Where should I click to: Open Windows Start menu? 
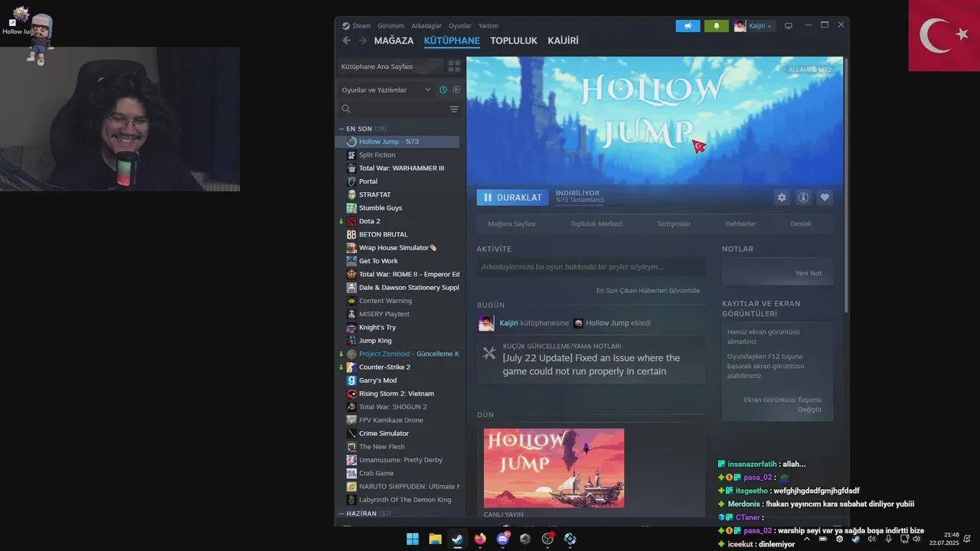click(x=413, y=539)
